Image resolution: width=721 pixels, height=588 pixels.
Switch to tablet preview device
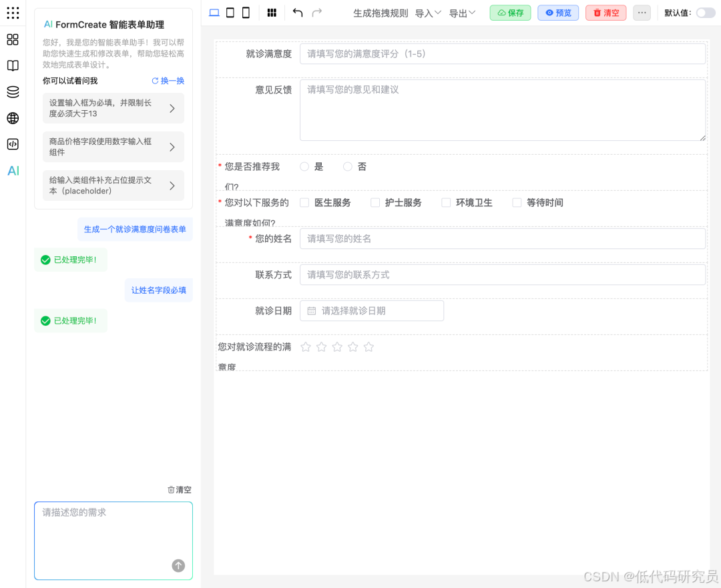pyautogui.click(x=230, y=13)
